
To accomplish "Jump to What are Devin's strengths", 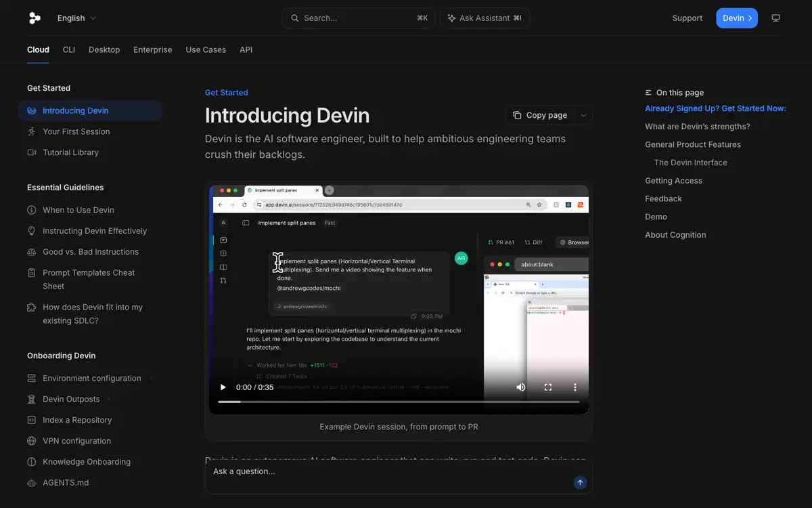I will [x=698, y=127].
